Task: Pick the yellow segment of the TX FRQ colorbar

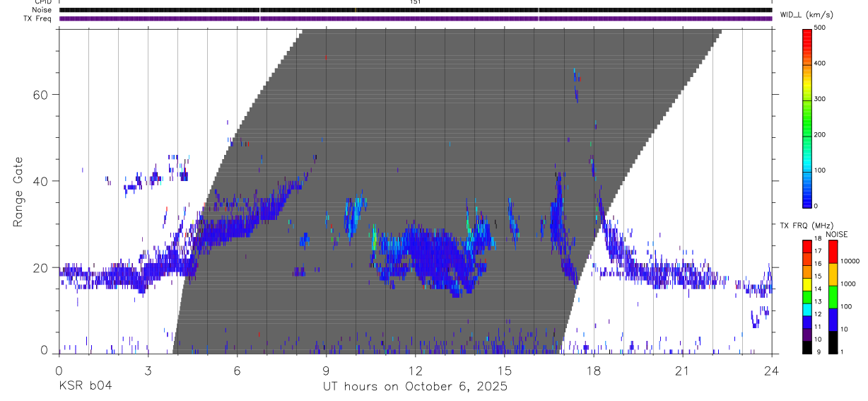Action: (807, 284)
